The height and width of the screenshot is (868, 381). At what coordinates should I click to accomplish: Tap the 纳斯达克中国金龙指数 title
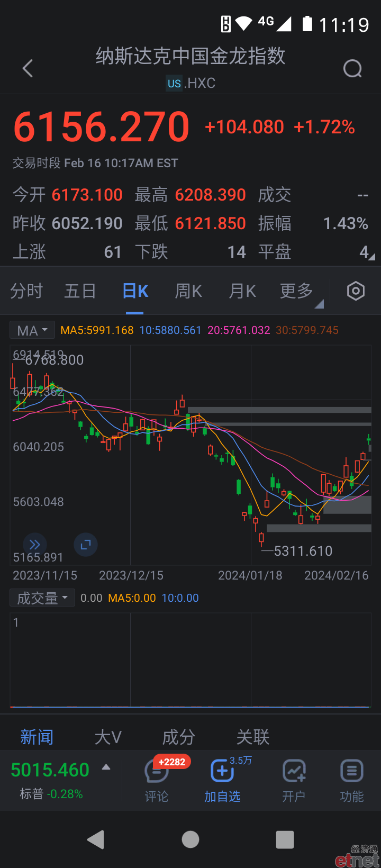(x=190, y=56)
